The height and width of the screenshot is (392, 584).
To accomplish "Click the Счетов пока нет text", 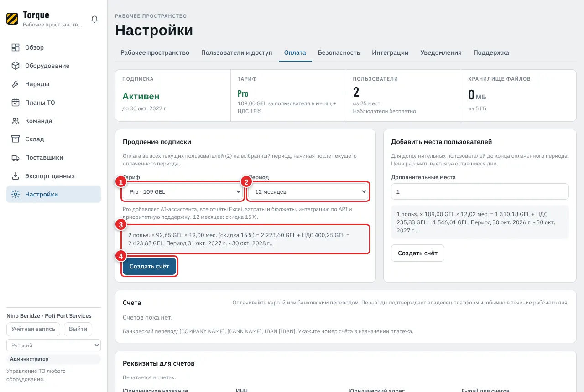I will click(x=148, y=317).
